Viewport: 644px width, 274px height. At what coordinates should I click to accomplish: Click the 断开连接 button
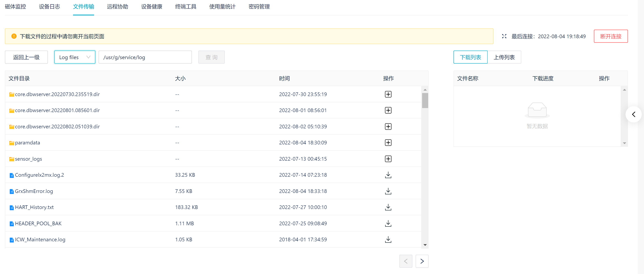pos(611,36)
